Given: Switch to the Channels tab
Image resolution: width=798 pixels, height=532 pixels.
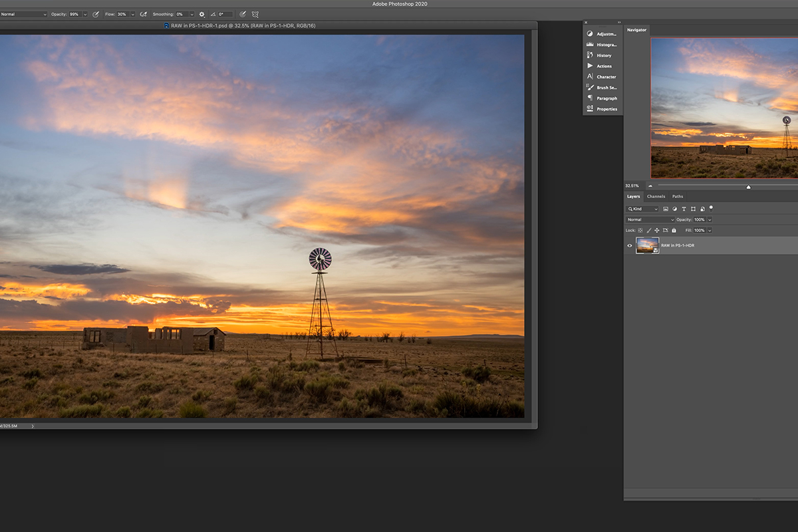Looking at the screenshot, I should click(656, 196).
